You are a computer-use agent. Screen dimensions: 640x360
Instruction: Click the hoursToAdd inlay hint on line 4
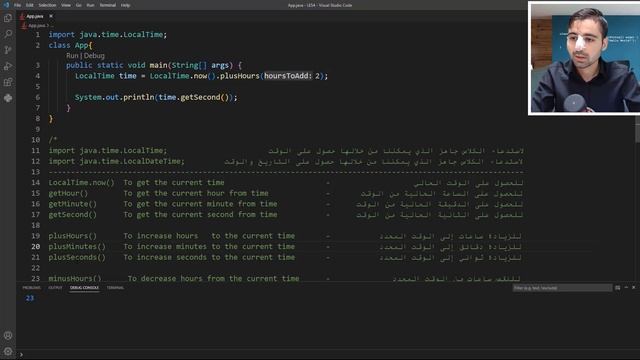click(288, 76)
